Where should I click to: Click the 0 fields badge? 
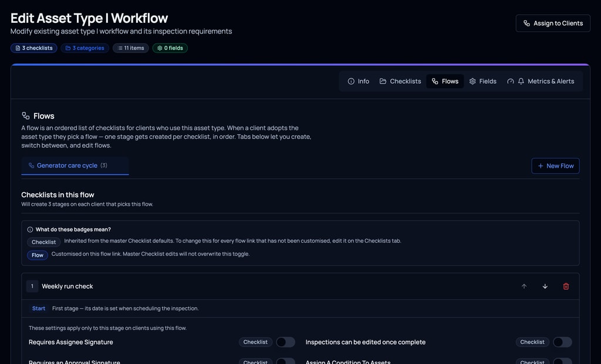(170, 48)
